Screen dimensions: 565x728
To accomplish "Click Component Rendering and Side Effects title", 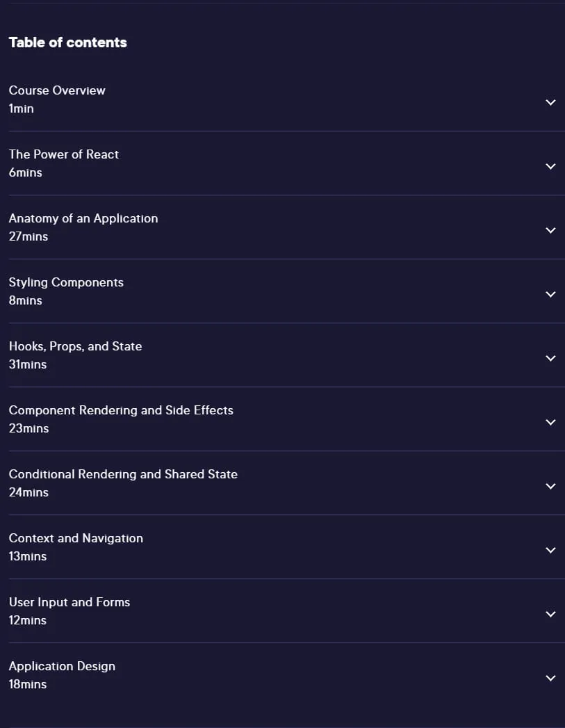I will 121,410.
